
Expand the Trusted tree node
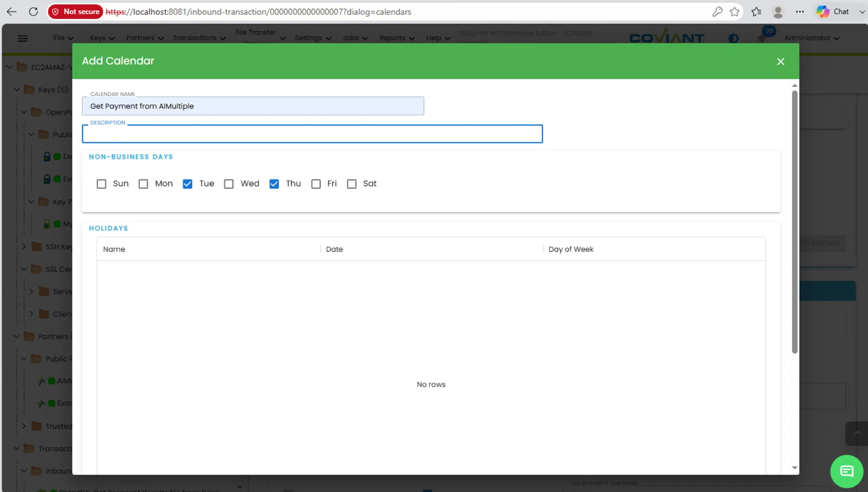point(24,426)
